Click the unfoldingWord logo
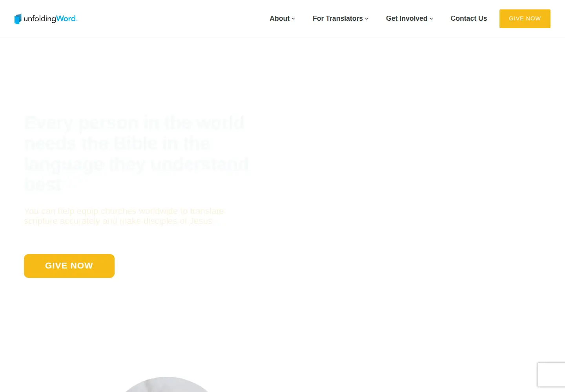 click(x=46, y=19)
